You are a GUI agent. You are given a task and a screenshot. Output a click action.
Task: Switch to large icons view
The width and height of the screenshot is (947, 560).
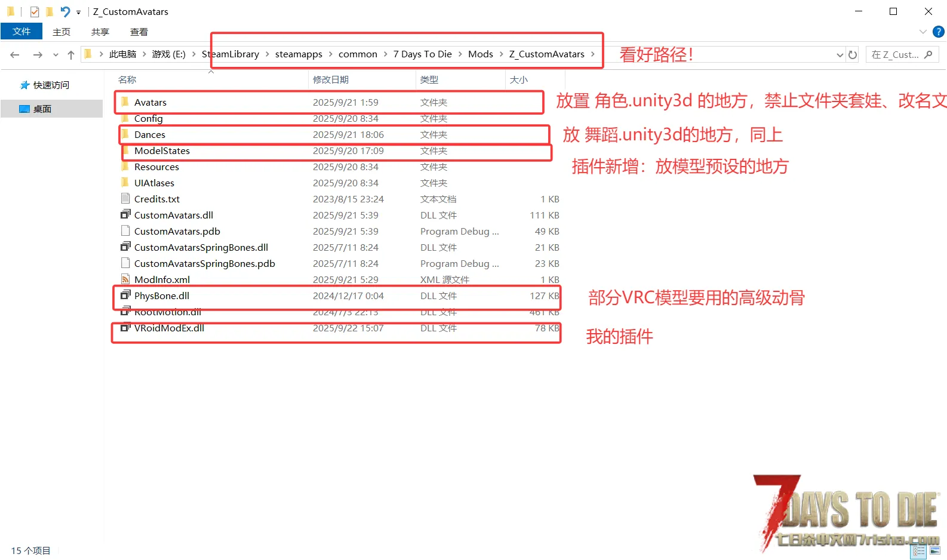[934, 551]
